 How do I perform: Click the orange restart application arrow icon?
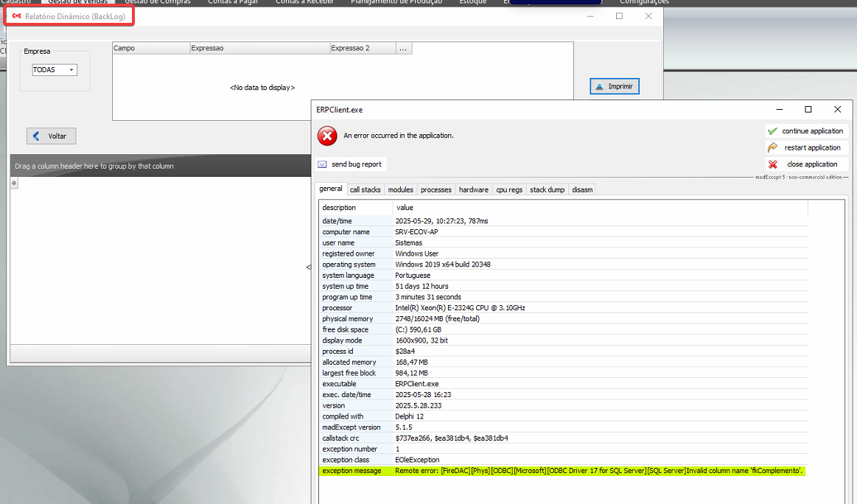coord(772,147)
